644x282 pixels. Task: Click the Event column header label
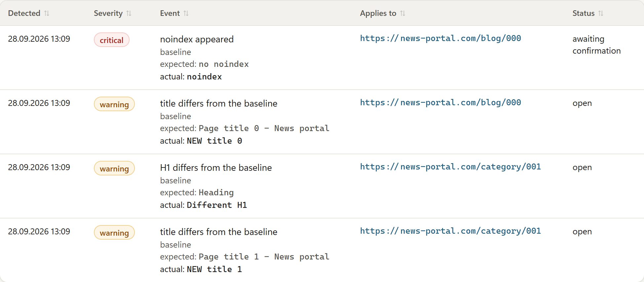point(170,13)
